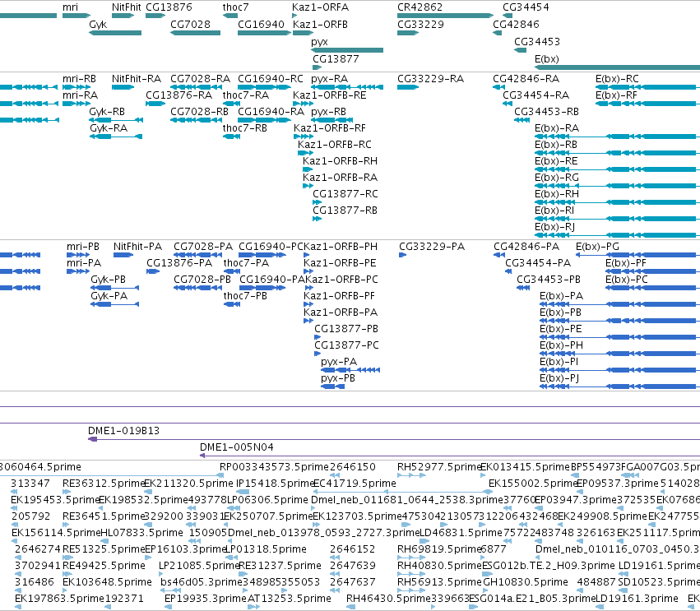Click the CG7028-PB protein label

tap(202, 280)
